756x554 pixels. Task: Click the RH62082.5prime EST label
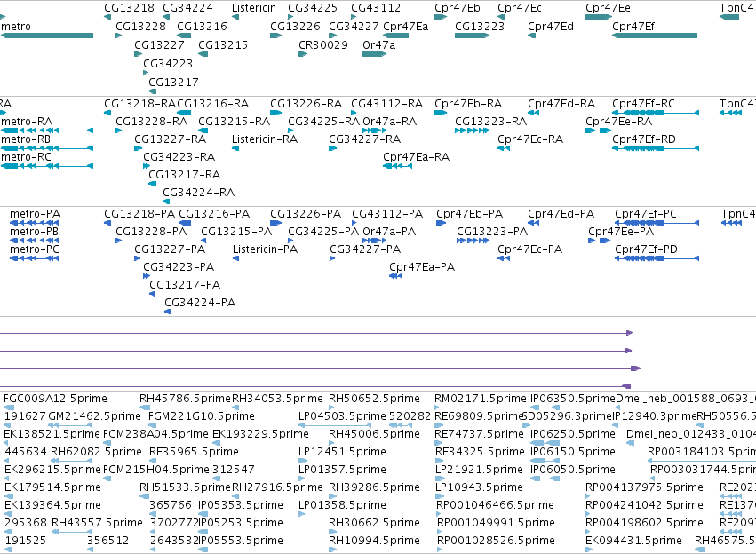coord(96,452)
